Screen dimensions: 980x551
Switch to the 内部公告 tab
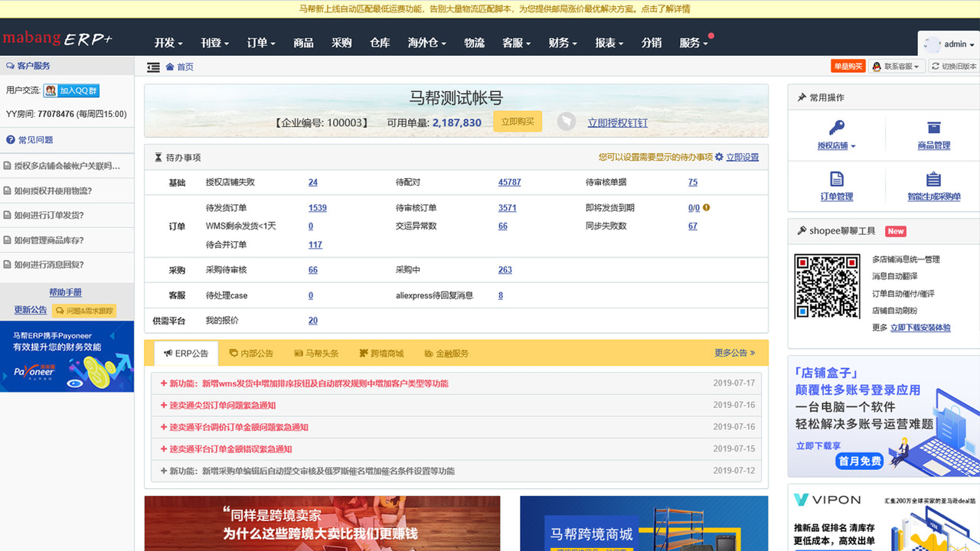pyautogui.click(x=251, y=354)
